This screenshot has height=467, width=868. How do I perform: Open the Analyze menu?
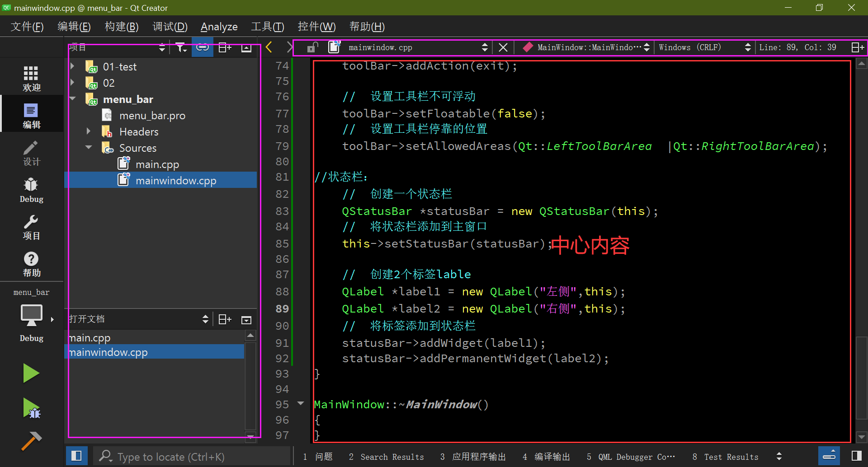pos(219,27)
